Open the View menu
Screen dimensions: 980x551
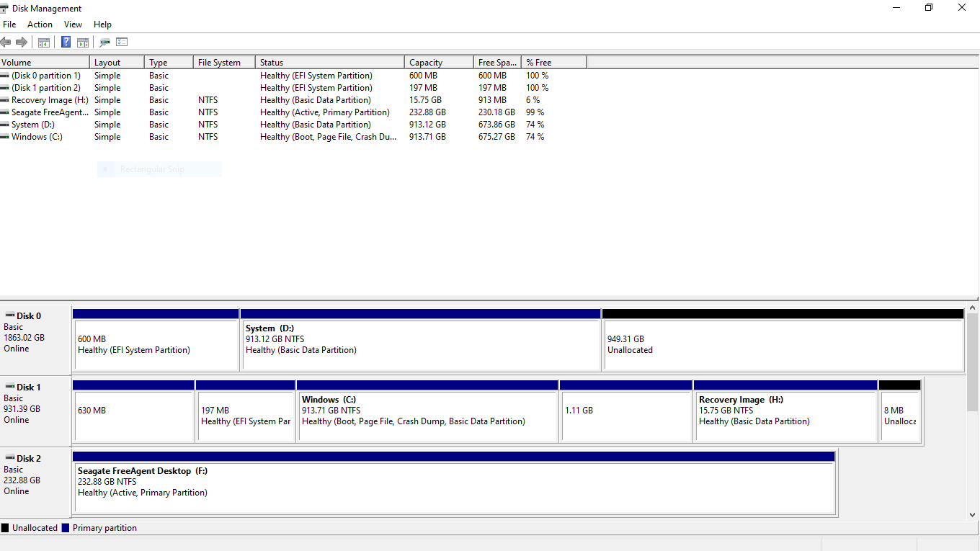(73, 24)
